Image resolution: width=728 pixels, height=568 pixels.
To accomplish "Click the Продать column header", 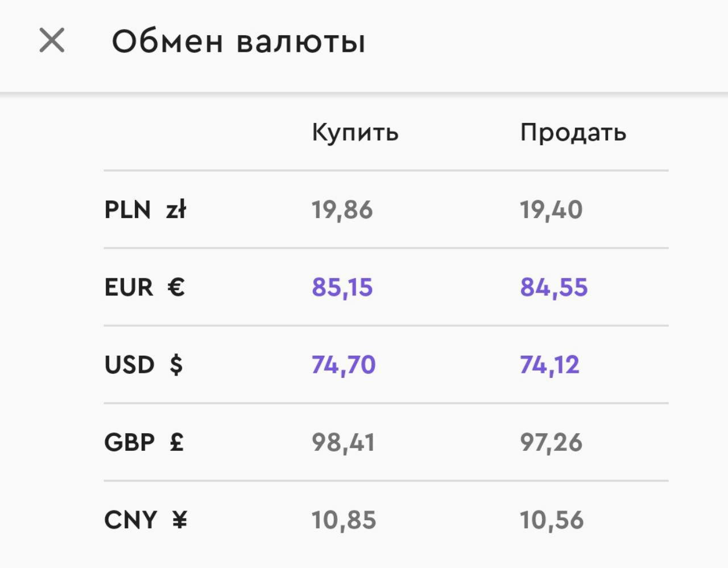I will (x=573, y=133).
